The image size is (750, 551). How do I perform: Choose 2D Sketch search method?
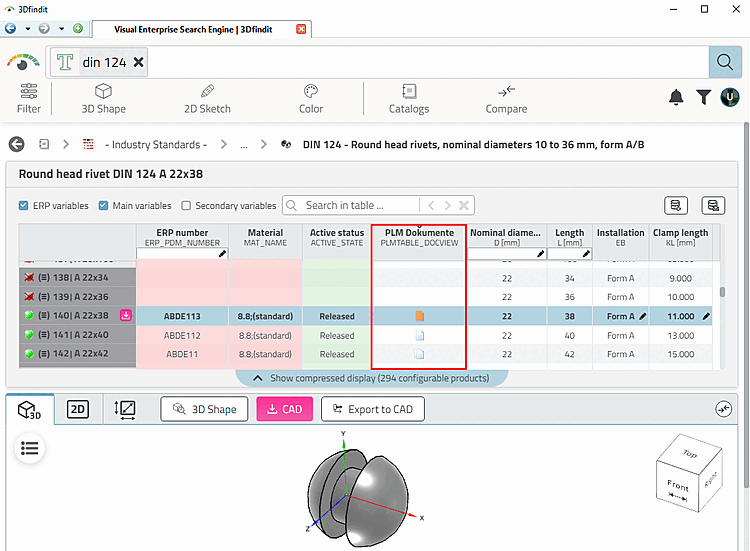(207, 99)
